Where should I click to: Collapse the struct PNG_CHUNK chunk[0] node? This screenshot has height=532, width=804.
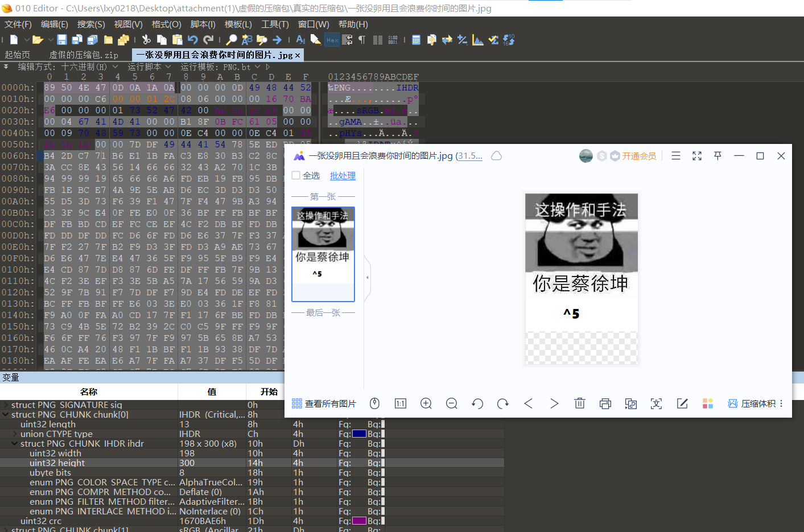pyautogui.click(x=6, y=415)
